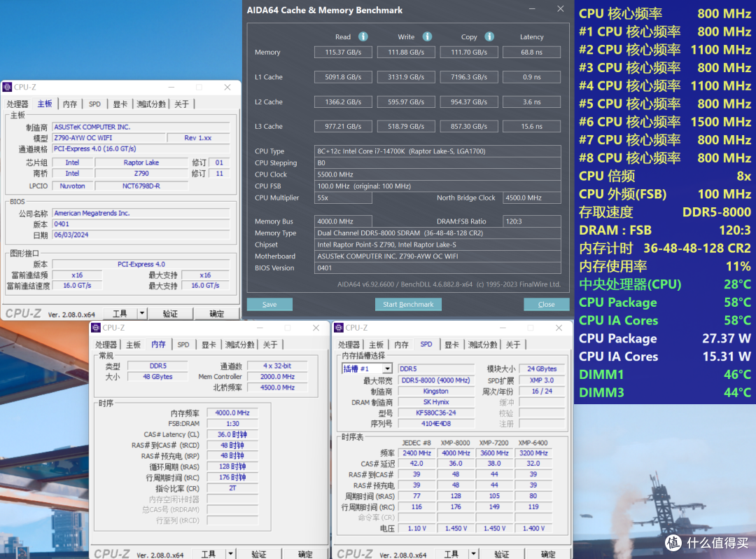Click 确定 button in memory CPU-Z window
Viewport: 756px width, 559px height.
click(305, 554)
